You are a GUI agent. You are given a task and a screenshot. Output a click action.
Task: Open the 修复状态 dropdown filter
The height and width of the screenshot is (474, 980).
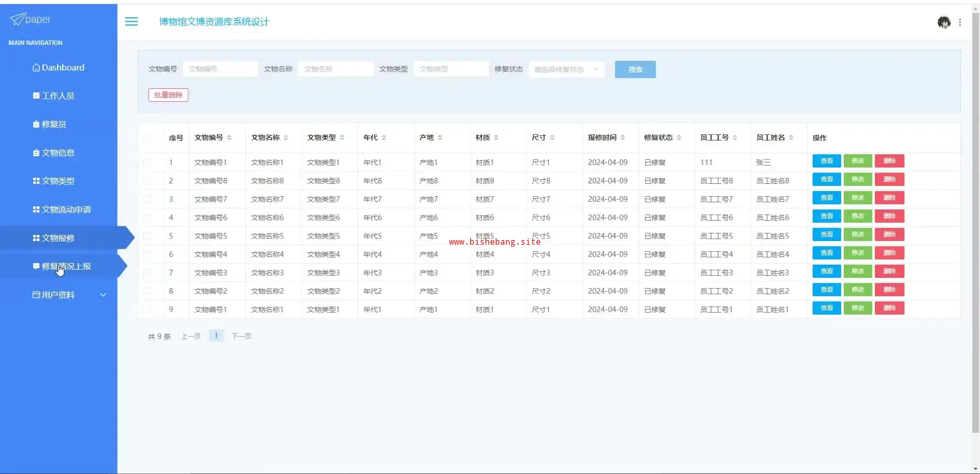[567, 69]
